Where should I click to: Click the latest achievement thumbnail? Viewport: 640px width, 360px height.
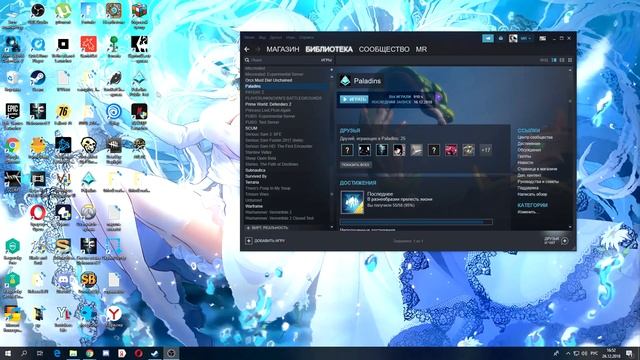352,202
